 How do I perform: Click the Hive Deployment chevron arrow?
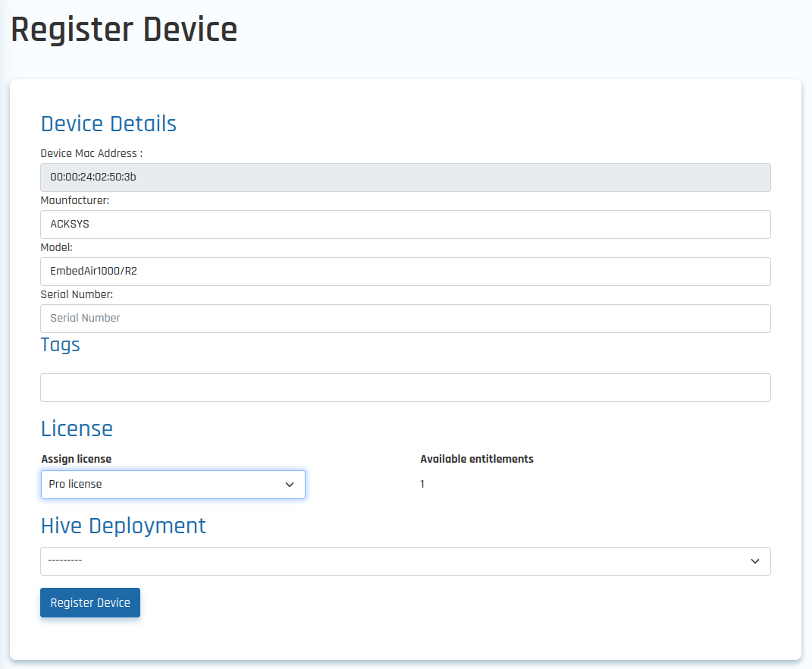tap(754, 561)
